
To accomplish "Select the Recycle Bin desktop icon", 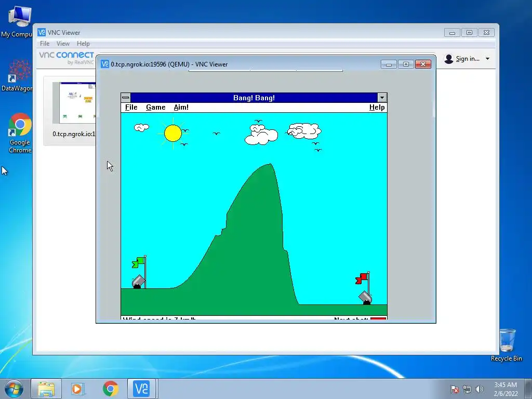I will (x=506, y=345).
